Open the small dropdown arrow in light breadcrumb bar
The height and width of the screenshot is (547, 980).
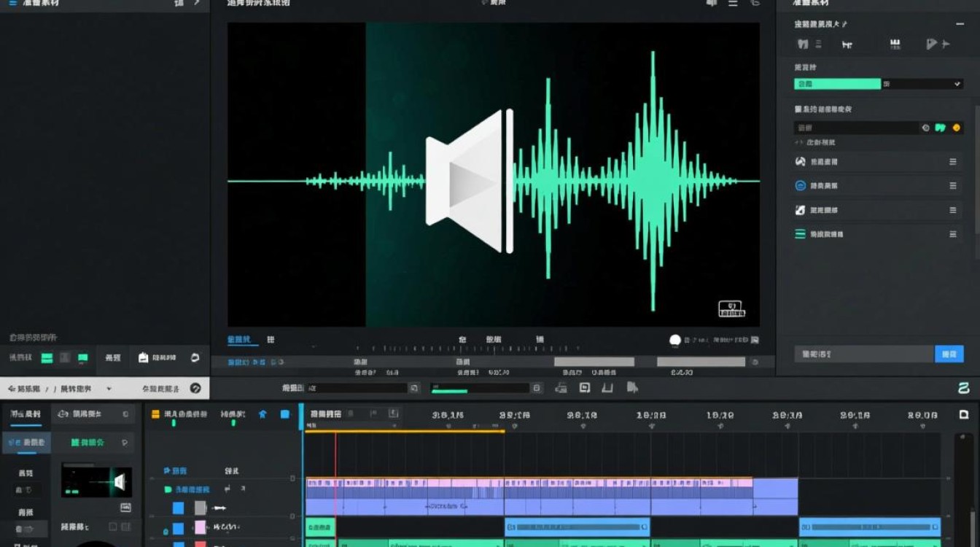coord(109,389)
